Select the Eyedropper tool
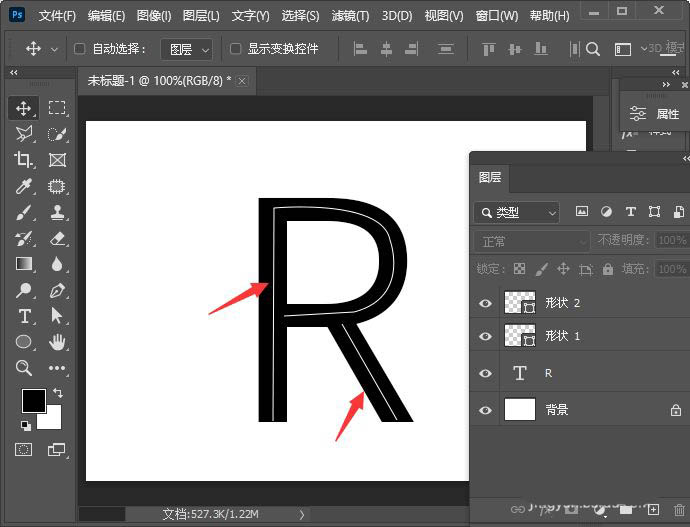690x527 pixels. 23,186
